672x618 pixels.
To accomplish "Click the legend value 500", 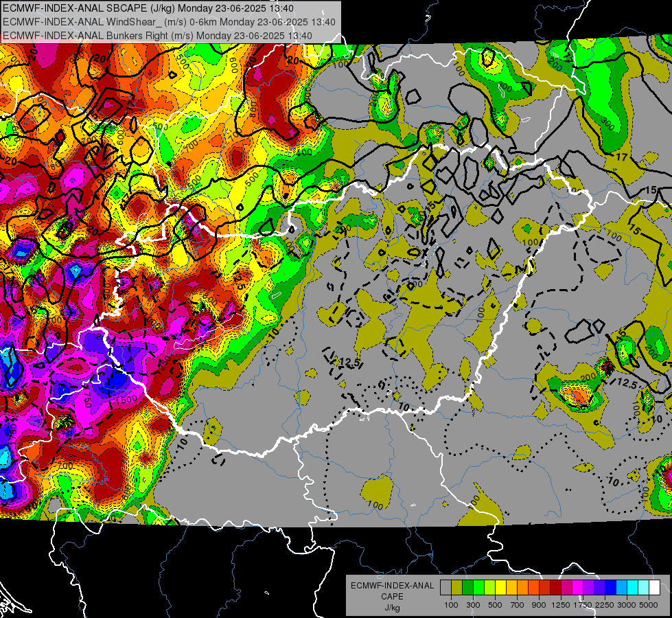I will click(x=495, y=605).
